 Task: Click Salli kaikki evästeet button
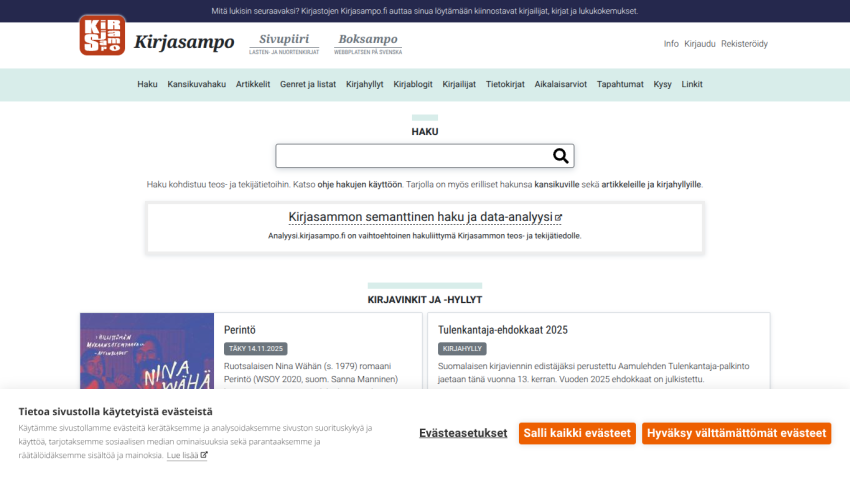577,433
